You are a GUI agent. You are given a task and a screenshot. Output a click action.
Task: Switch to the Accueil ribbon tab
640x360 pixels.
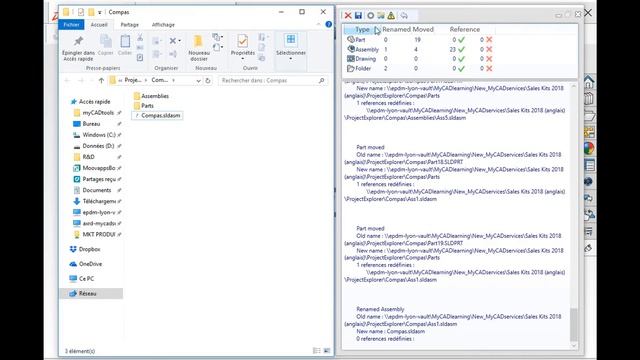[99, 24]
